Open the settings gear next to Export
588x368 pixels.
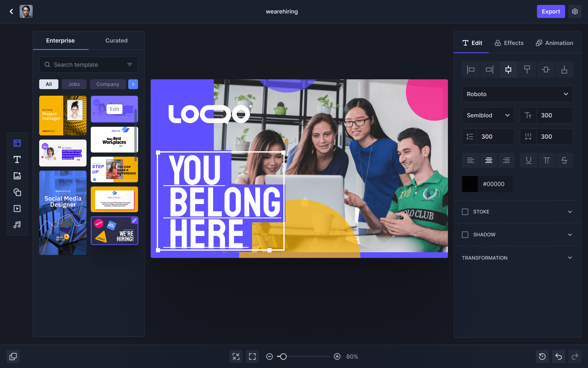575,11
